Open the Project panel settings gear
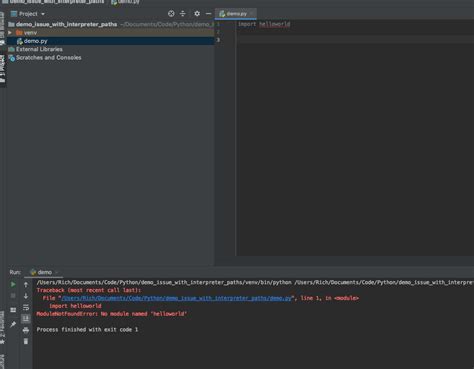Image resolution: width=474 pixels, height=369 pixels. click(x=197, y=14)
